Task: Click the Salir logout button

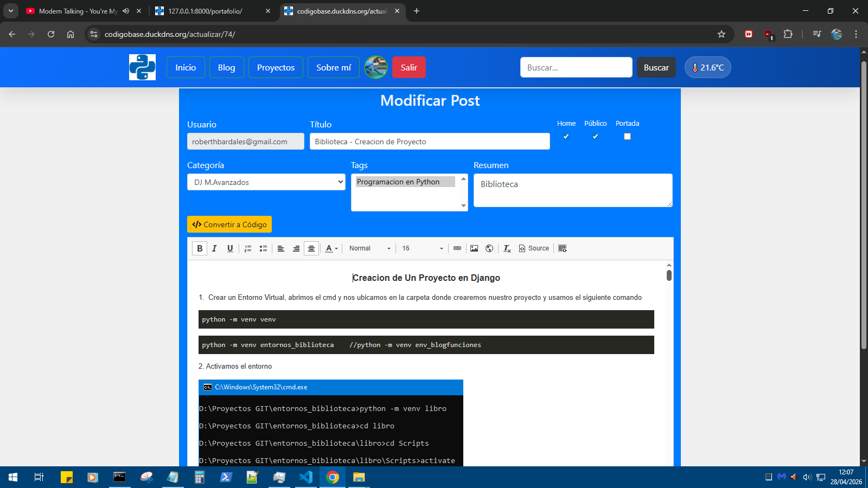Action: click(409, 67)
